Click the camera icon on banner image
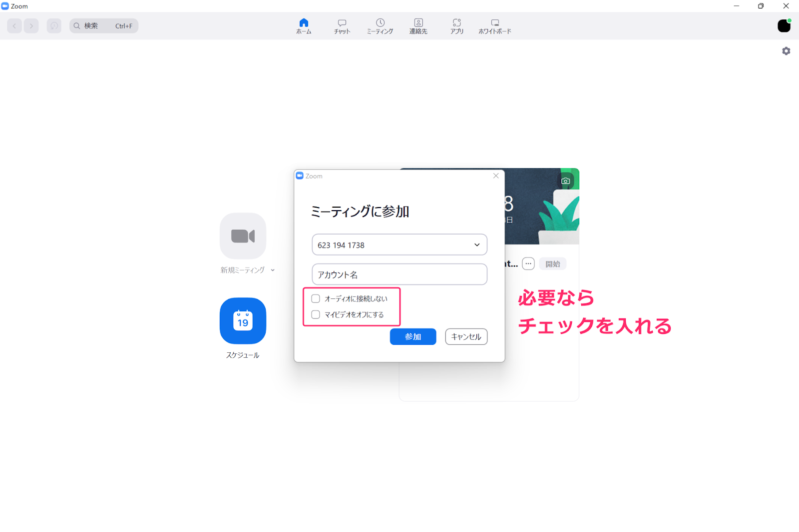This screenshot has height=532, width=799. click(566, 181)
